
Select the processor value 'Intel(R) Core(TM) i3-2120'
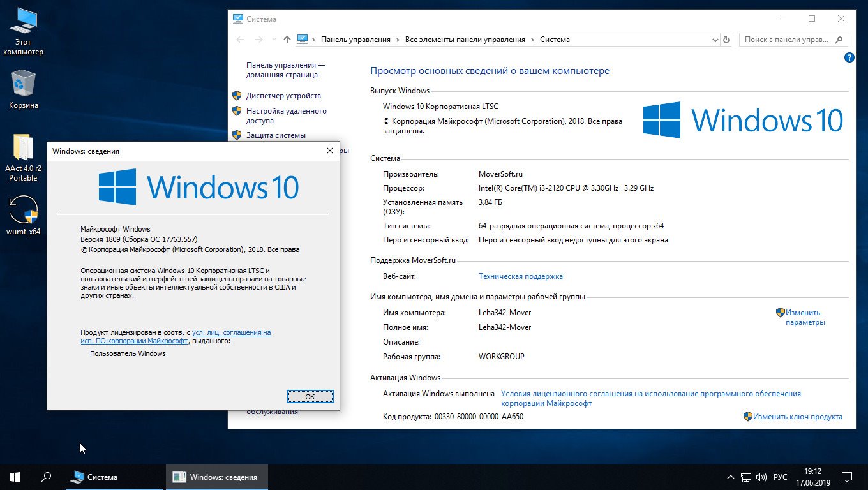566,188
